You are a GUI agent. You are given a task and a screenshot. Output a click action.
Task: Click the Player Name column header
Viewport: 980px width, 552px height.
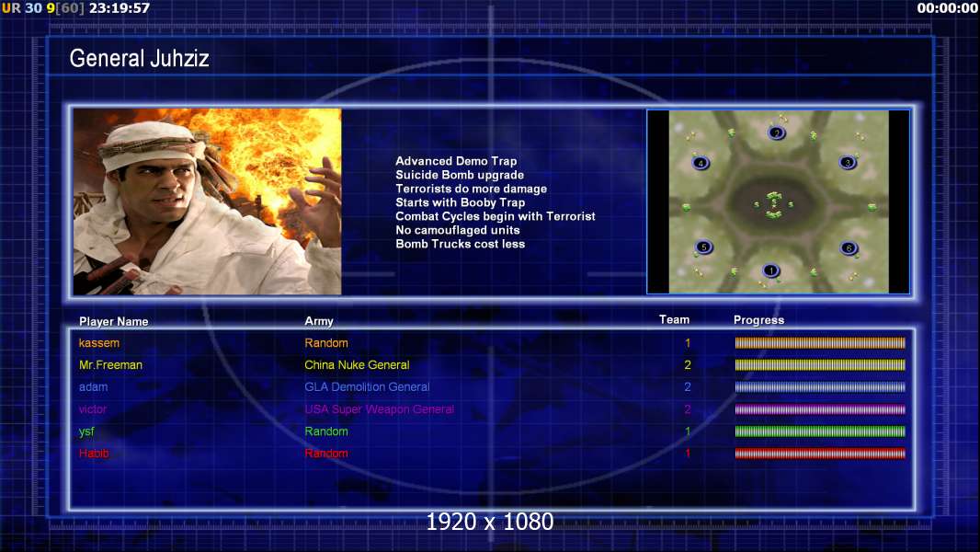(x=114, y=321)
